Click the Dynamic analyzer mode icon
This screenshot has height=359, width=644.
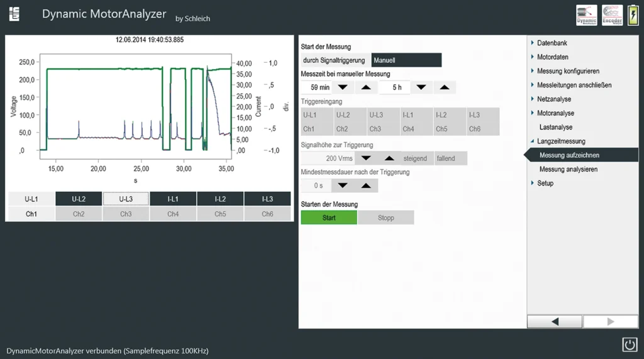tap(586, 15)
